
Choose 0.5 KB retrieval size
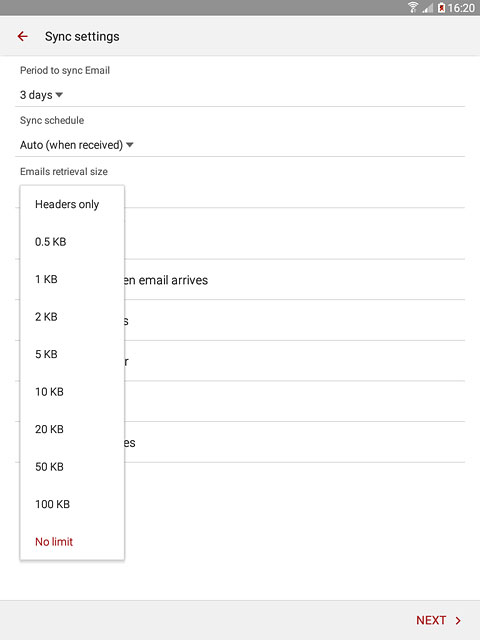pyautogui.click(x=72, y=242)
